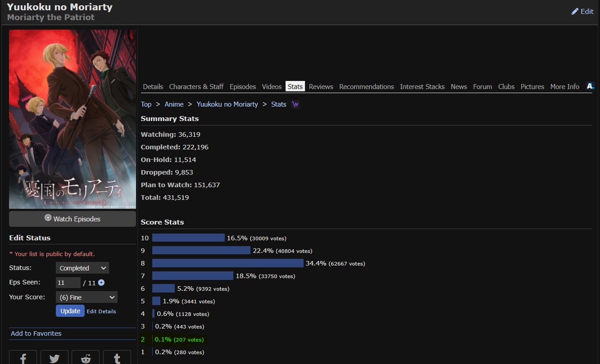Go to Anime breadcrumb link

pos(174,104)
